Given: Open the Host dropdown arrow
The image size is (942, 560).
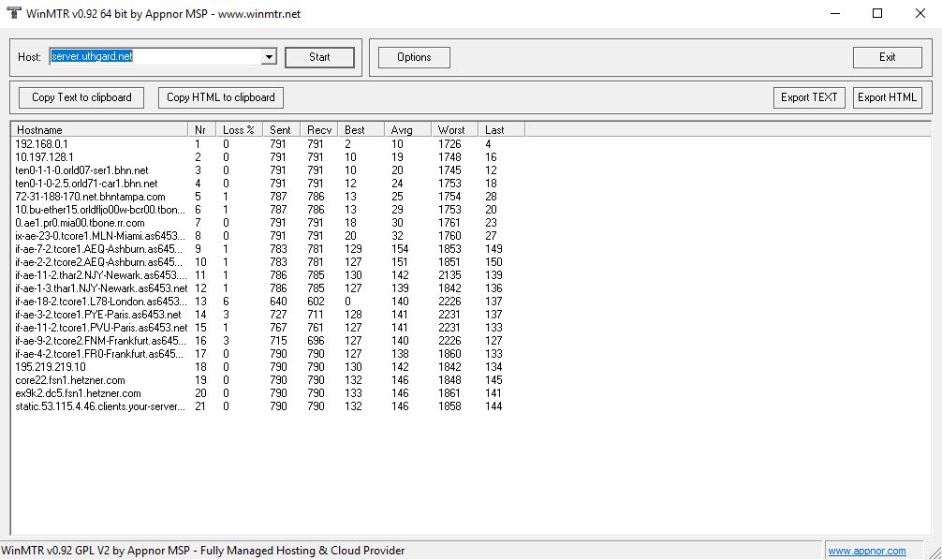Looking at the screenshot, I should click(269, 57).
